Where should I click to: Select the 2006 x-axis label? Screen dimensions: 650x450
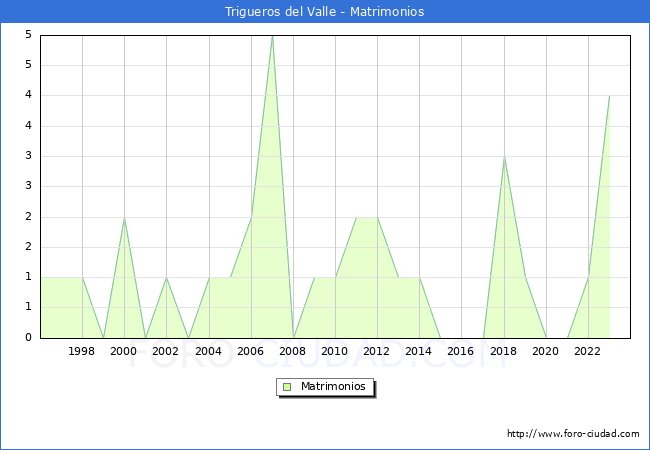click(x=250, y=351)
